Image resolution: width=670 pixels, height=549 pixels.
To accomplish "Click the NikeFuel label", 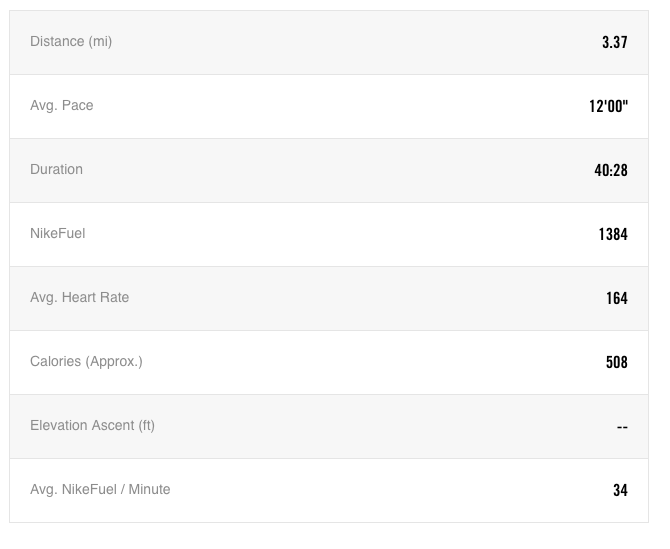I will point(58,234).
